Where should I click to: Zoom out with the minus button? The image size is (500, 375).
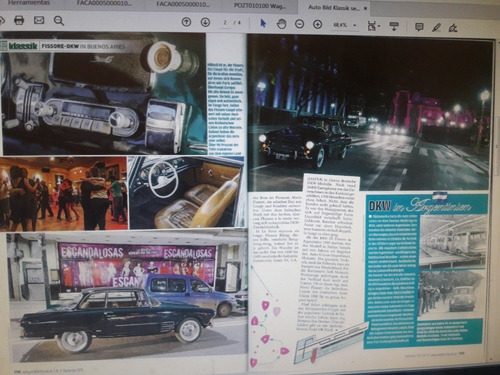pyautogui.click(x=300, y=24)
